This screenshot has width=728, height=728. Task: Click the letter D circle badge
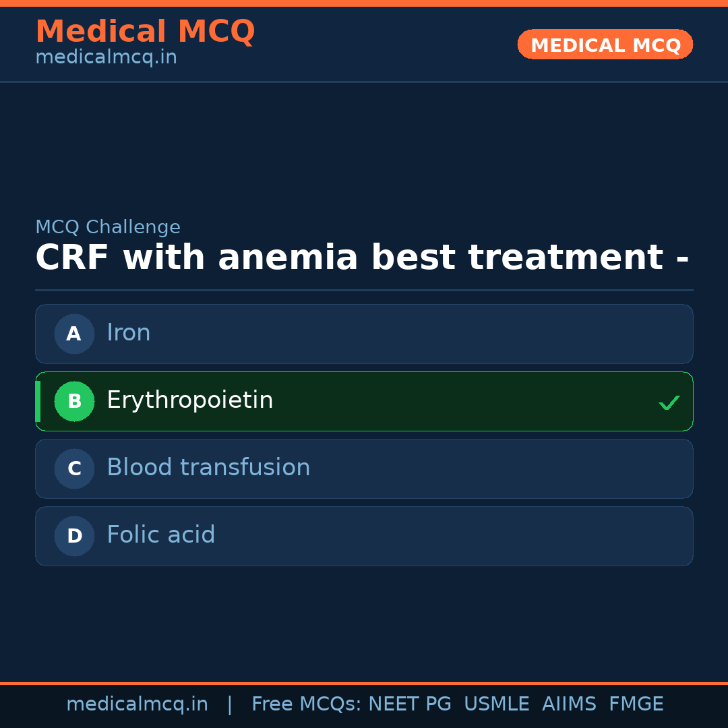tap(74, 536)
